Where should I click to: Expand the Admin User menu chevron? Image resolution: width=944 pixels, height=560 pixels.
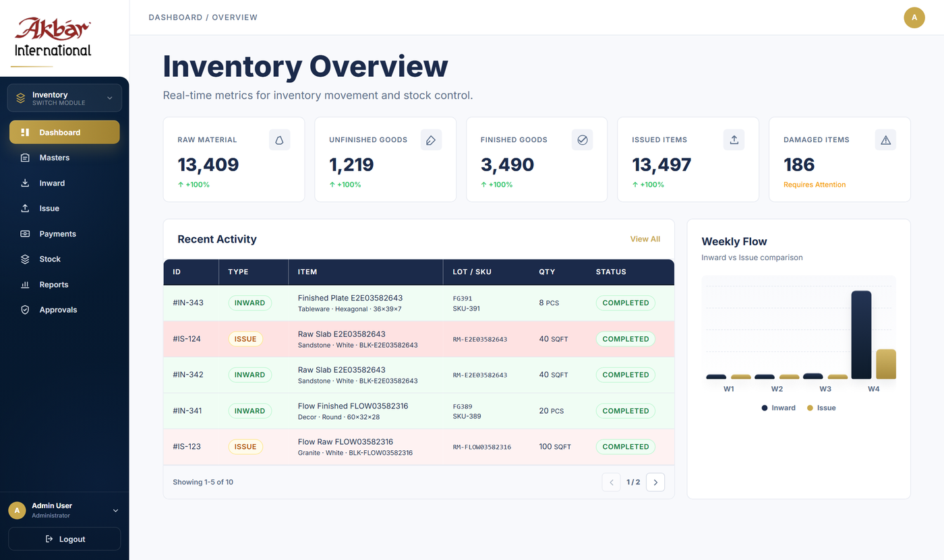pos(115,510)
